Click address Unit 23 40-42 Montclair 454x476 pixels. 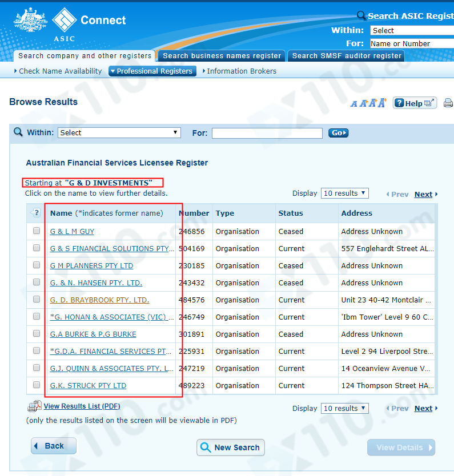[386, 300]
